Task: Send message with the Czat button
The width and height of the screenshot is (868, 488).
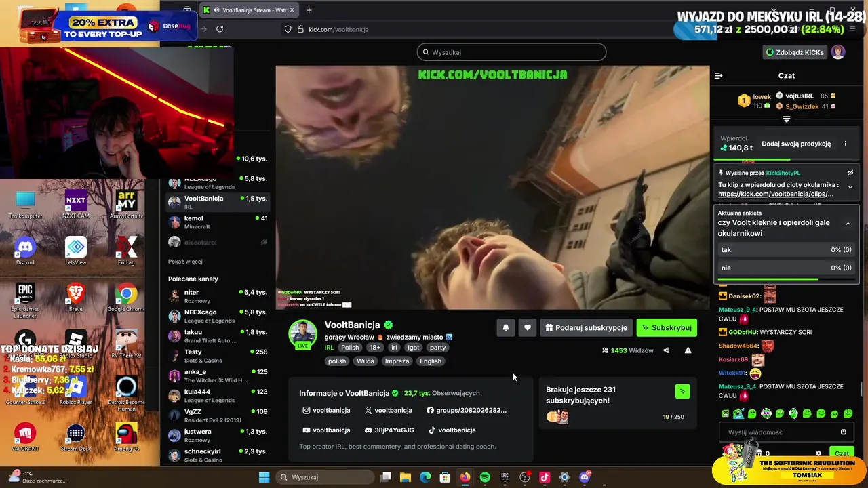Action: tap(842, 453)
